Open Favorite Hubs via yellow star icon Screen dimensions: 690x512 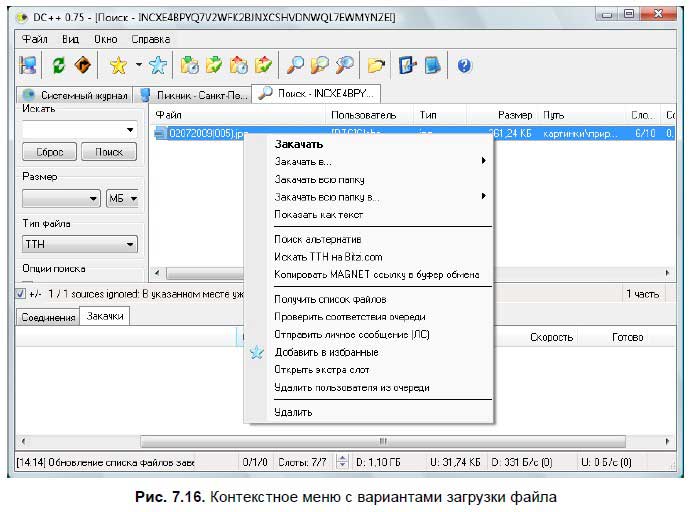pyautogui.click(x=118, y=66)
